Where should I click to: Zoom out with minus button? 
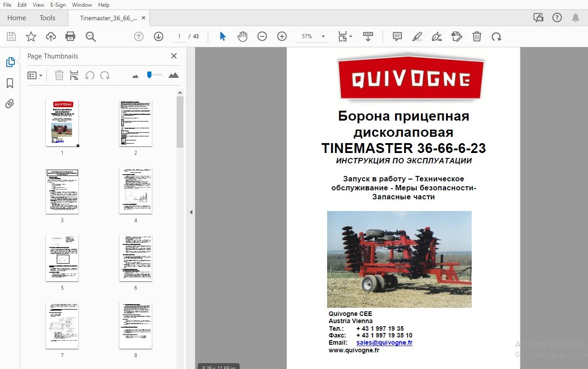click(262, 36)
